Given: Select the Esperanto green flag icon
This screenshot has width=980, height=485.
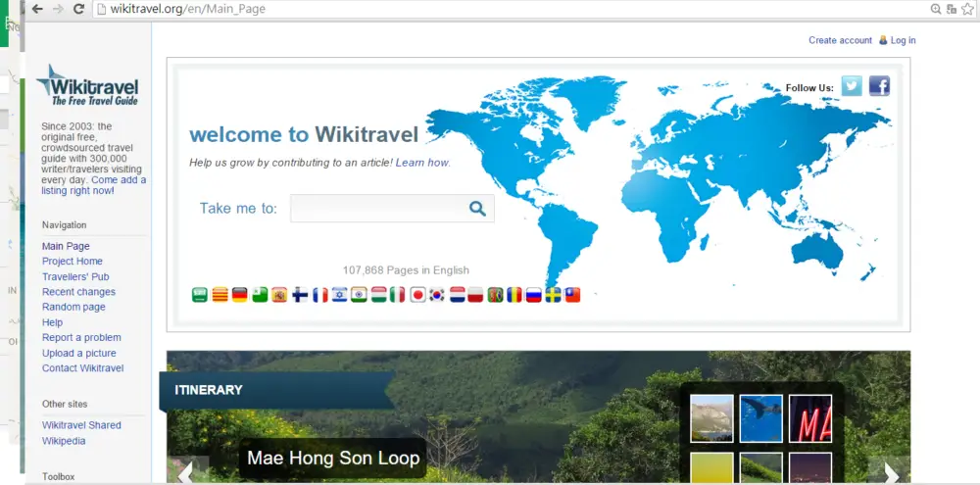Looking at the screenshot, I should [x=260, y=294].
